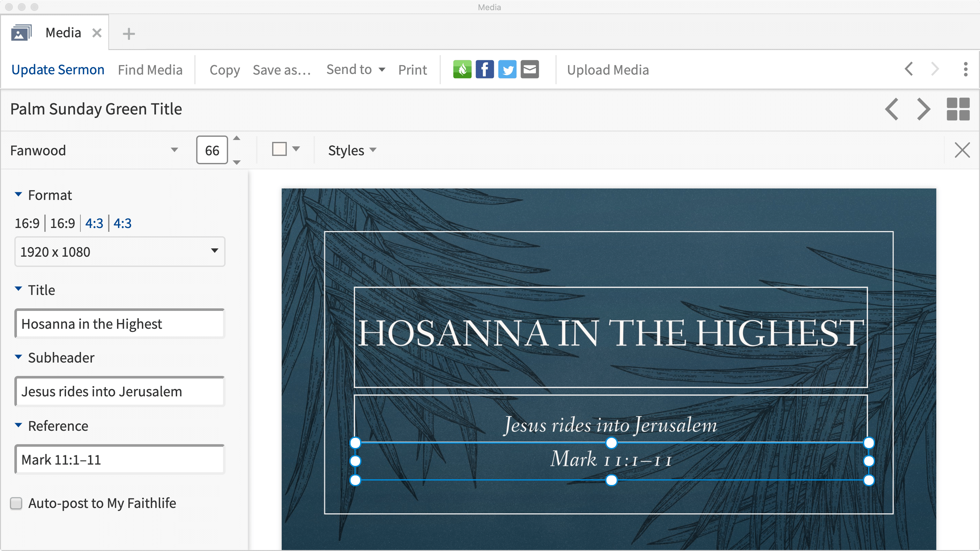Increase font size with up arrow
The width and height of the screenshot is (980, 551).
pos(237,138)
